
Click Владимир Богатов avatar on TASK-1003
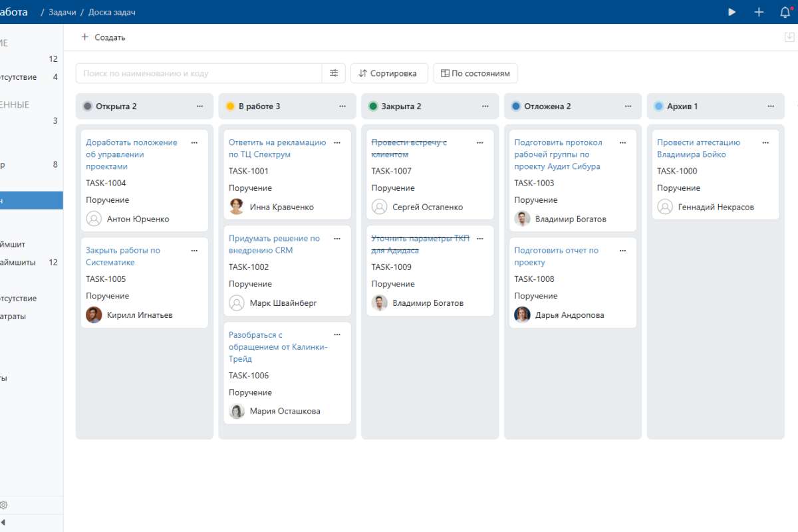(522, 219)
